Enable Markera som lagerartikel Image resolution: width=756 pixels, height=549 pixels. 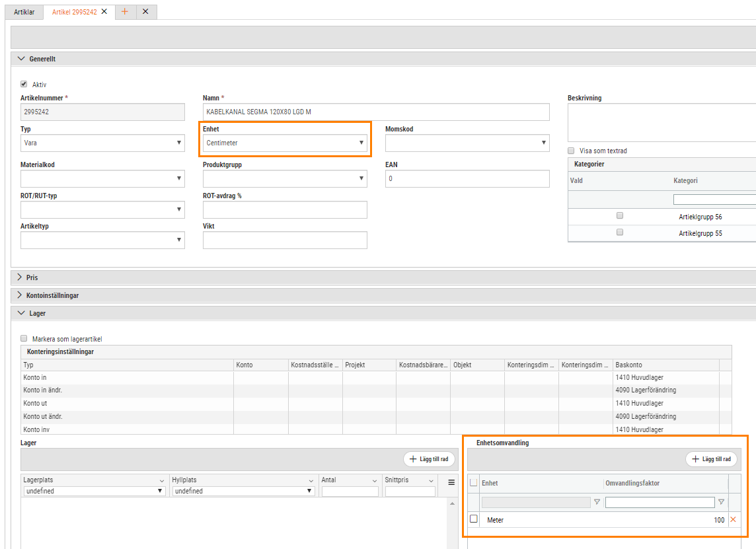click(24, 338)
